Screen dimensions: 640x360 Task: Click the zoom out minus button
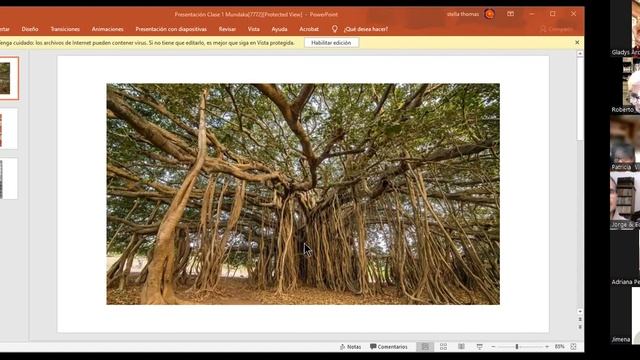click(493, 347)
